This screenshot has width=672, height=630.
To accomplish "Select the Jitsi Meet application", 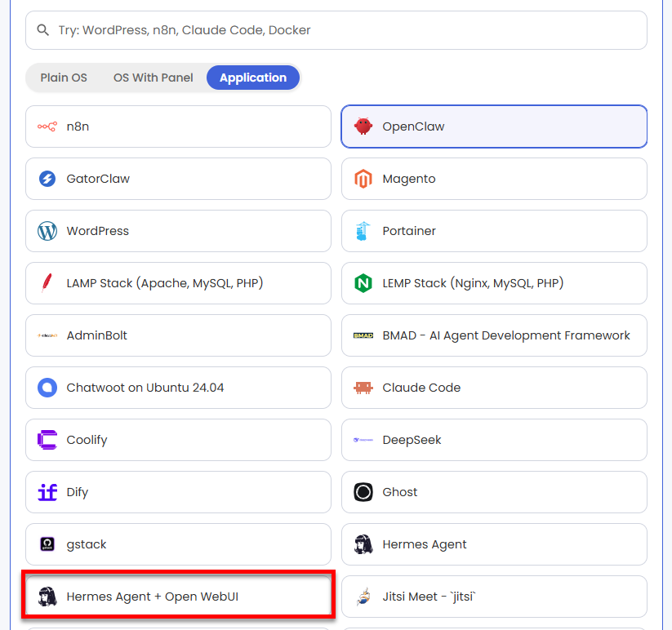I will pyautogui.click(x=494, y=597).
